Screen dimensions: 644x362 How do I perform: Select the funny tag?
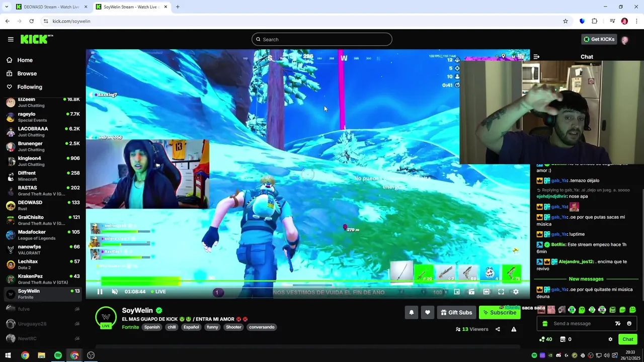[212, 327]
